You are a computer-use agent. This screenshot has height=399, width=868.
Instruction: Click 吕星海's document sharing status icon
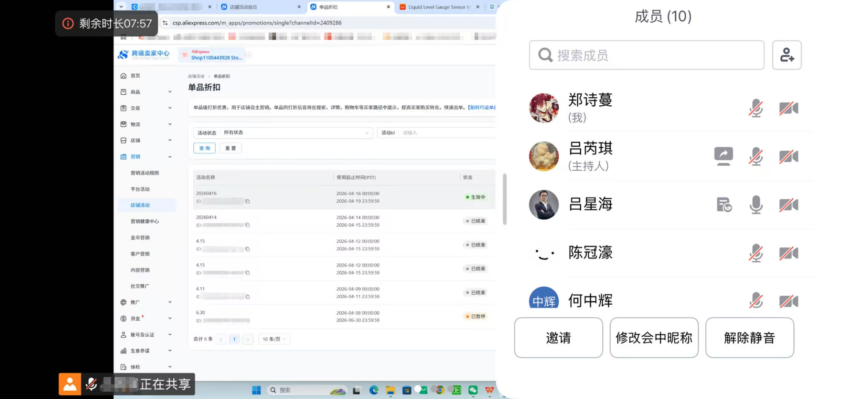(x=724, y=205)
